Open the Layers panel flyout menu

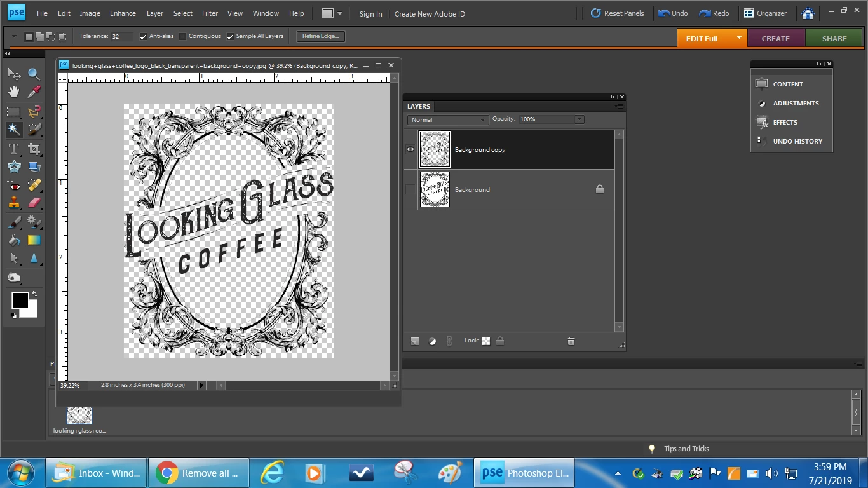pyautogui.click(x=620, y=107)
